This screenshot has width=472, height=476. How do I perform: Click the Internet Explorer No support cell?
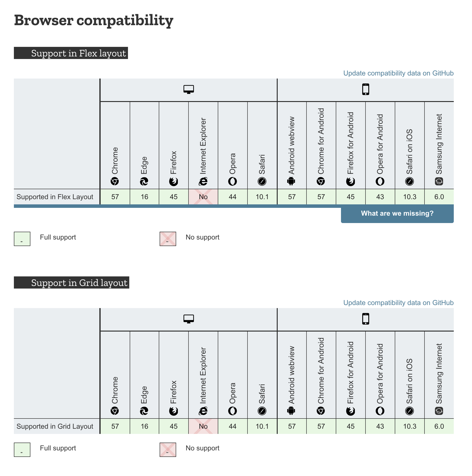click(203, 197)
